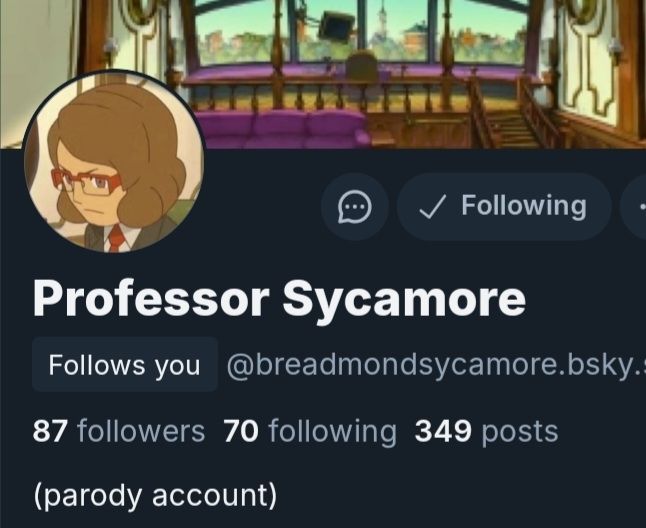Click the @breadmondsycamore handle text
This screenshot has width=646, height=528.
436,364
